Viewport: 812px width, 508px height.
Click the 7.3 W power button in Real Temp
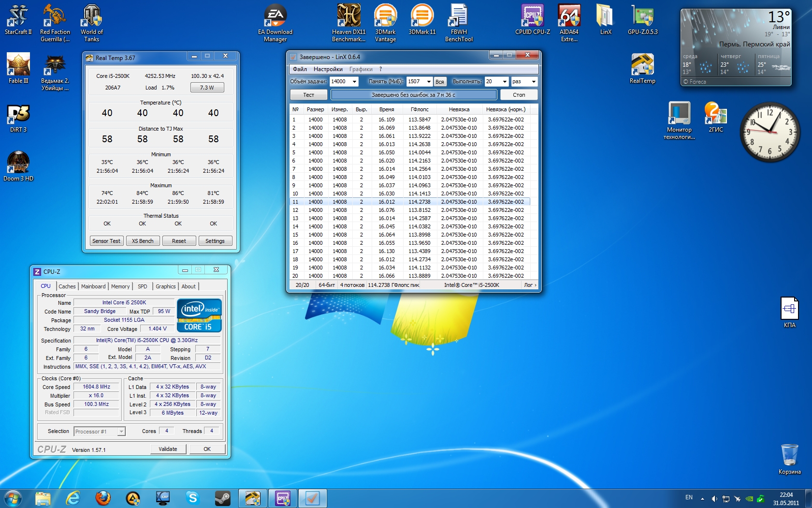point(207,88)
